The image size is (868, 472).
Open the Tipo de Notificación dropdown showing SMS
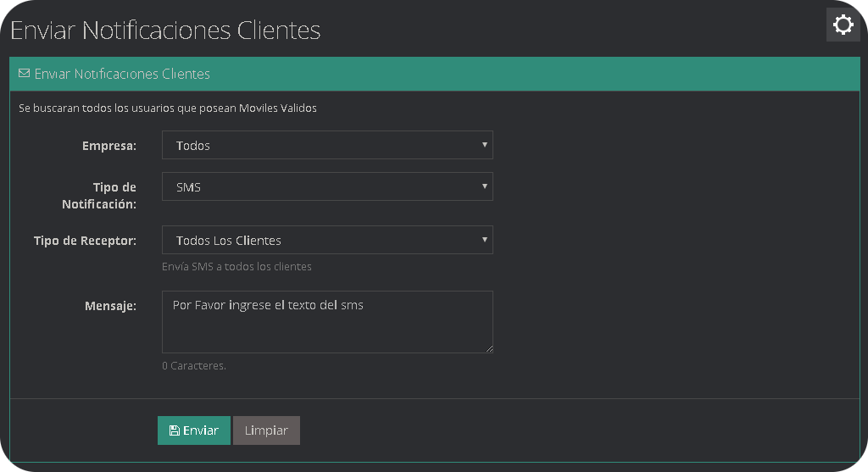click(327, 186)
